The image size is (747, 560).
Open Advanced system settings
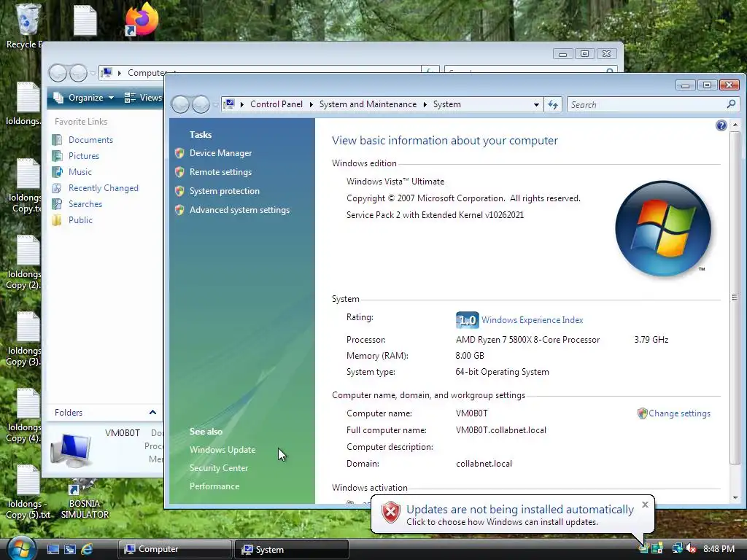click(x=239, y=210)
